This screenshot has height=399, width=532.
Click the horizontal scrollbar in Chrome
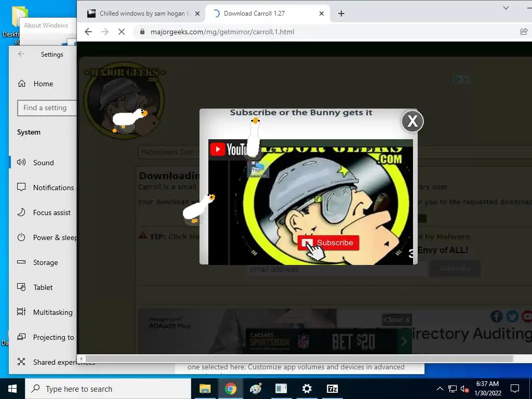pos(299,358)
